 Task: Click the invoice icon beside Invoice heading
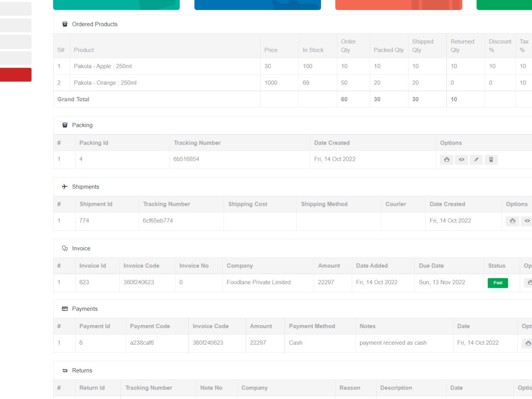[65, 248]
